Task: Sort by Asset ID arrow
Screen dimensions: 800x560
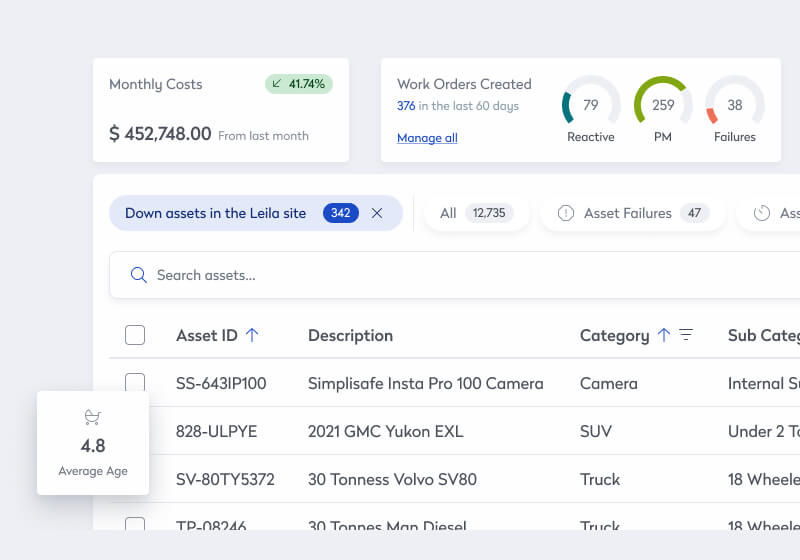Action: click(252, 335)
